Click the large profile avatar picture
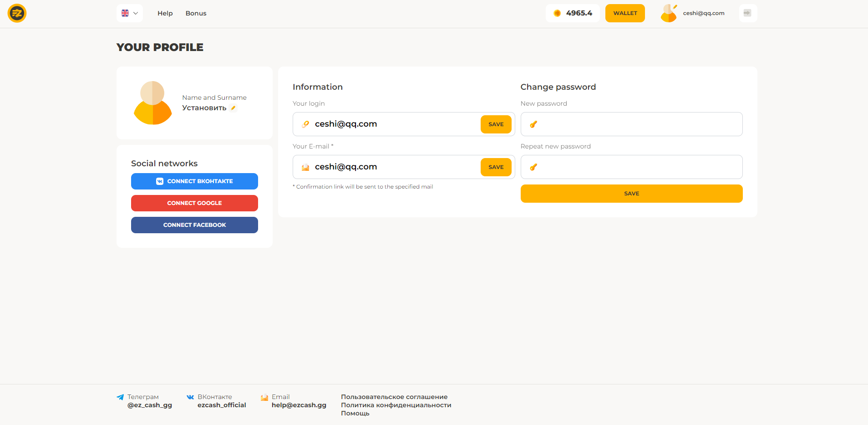Image resolution: width=868 pixels, height=425 pixels. tap(152, 103)
